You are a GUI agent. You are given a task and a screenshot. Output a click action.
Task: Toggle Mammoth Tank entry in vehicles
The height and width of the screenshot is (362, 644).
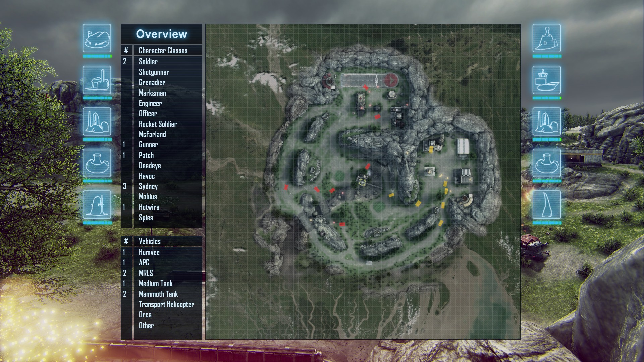pos(158,294)
